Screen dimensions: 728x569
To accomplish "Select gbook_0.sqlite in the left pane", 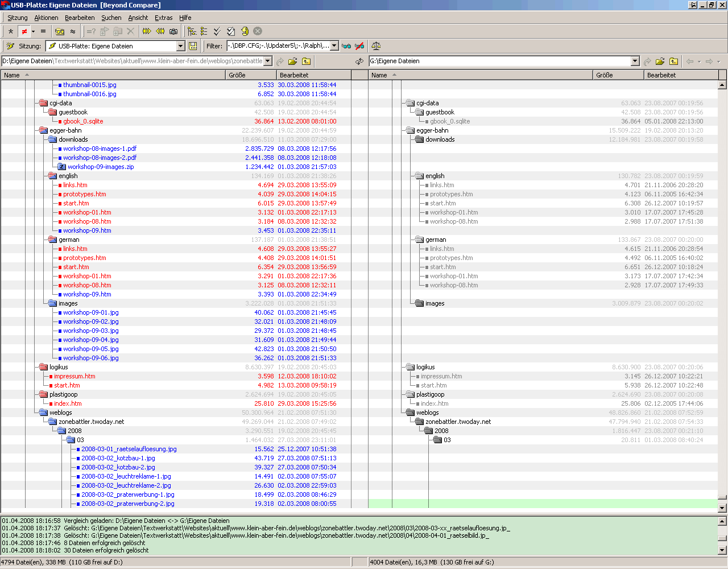I will tap(83, 121).
